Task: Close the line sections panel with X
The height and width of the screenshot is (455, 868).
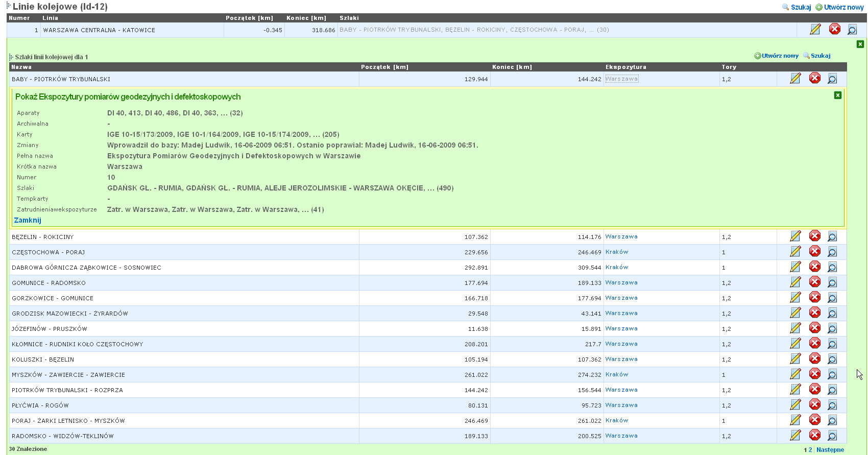Action: 860,44
